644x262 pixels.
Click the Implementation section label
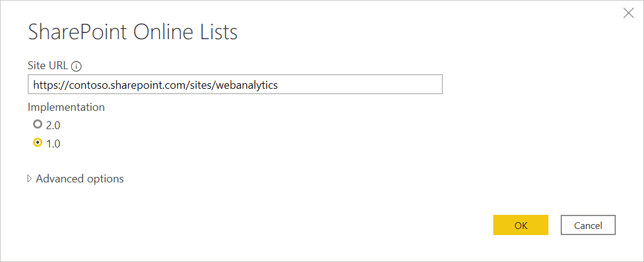pyautogui.click(x=66, y=107)
